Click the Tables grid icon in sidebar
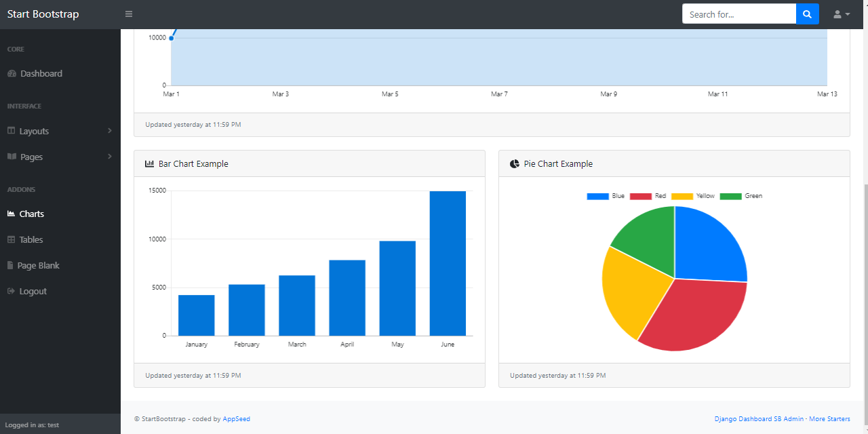This screenshot has width=868, height=434. [12, 239]
